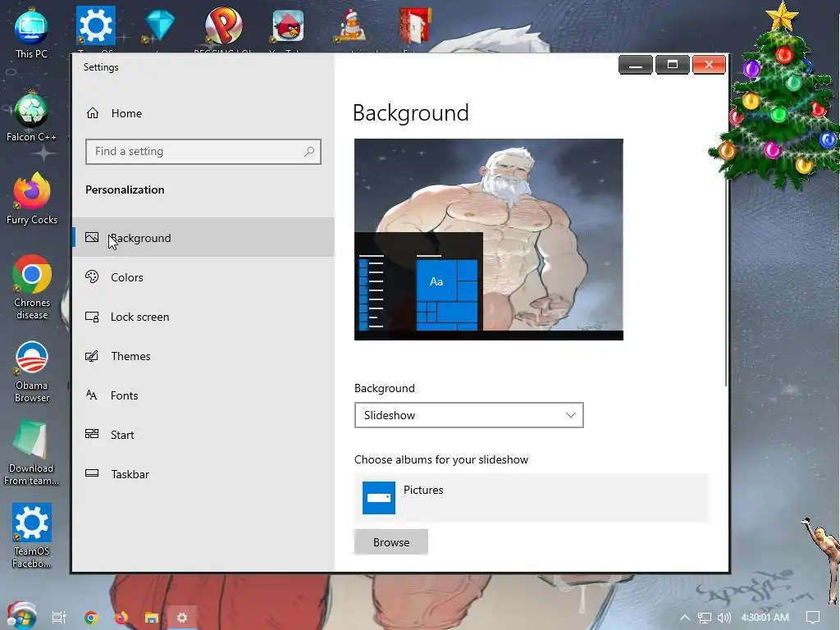Click the magnifier icon in the search box
This screenshot has height=630, width=840.
309,152
